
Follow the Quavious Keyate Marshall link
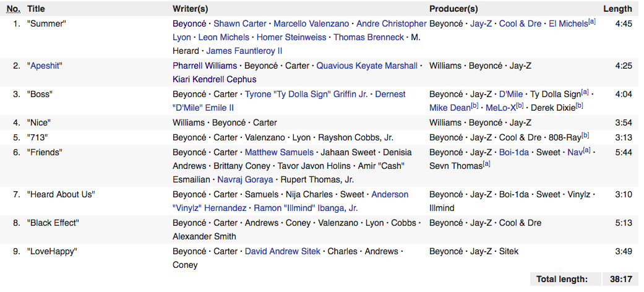(367, 66)
